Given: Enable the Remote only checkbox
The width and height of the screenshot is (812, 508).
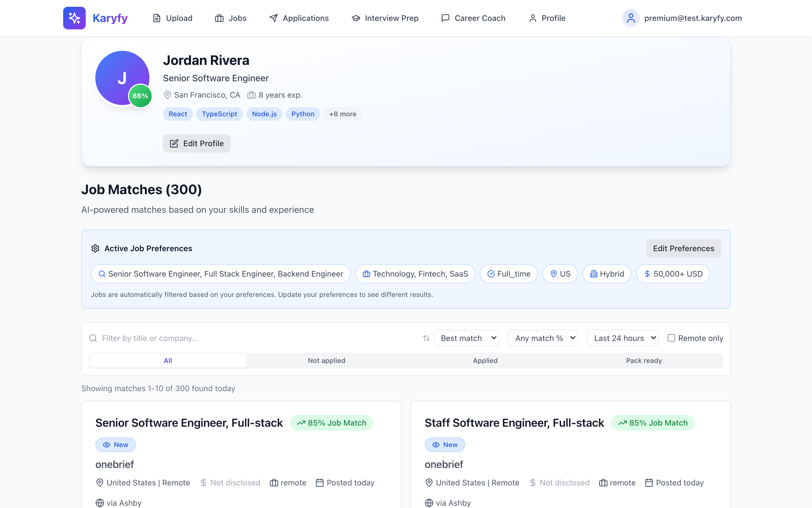Looking at the screenshot, I should 671,338.
